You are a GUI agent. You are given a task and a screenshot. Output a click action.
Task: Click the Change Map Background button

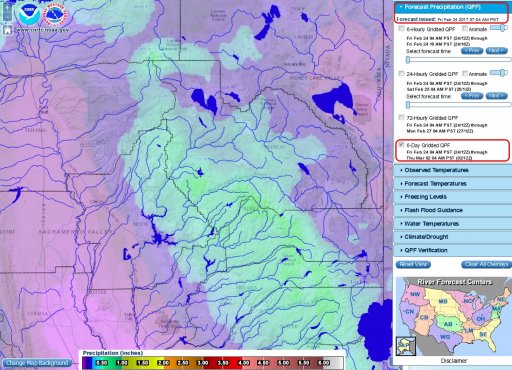[37, 363]
